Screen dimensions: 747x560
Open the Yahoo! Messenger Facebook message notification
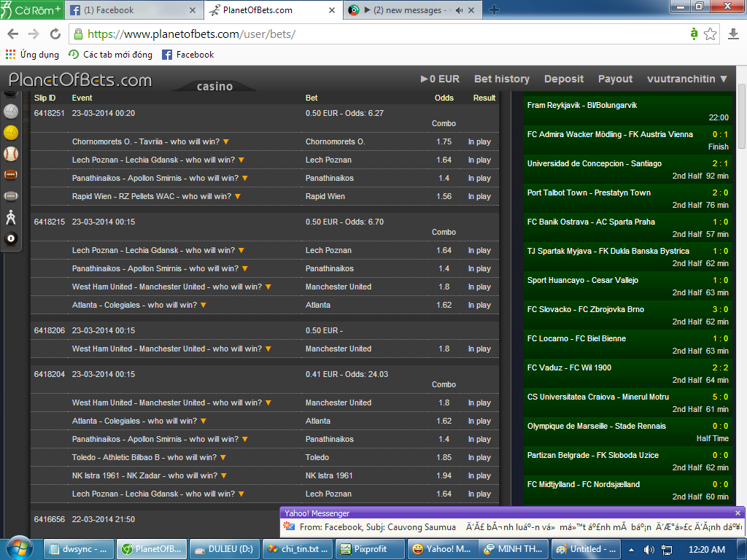point(512,527)
